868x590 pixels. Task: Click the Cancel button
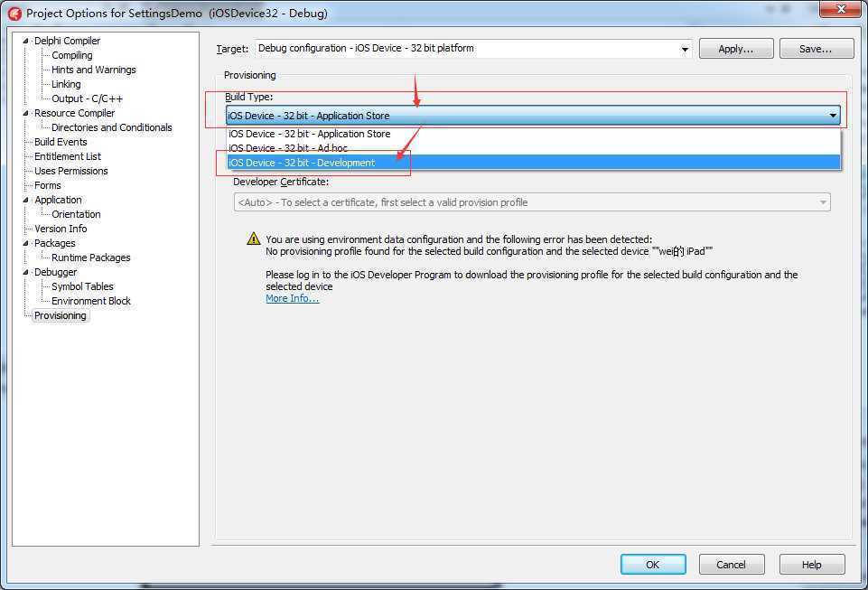732,564
